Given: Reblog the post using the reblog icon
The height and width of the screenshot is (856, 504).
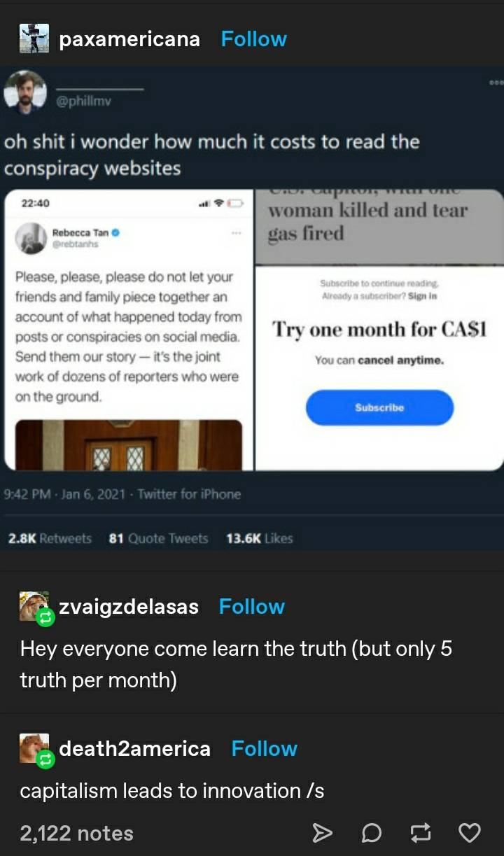Looking at the screenshot, I should 420,832.
